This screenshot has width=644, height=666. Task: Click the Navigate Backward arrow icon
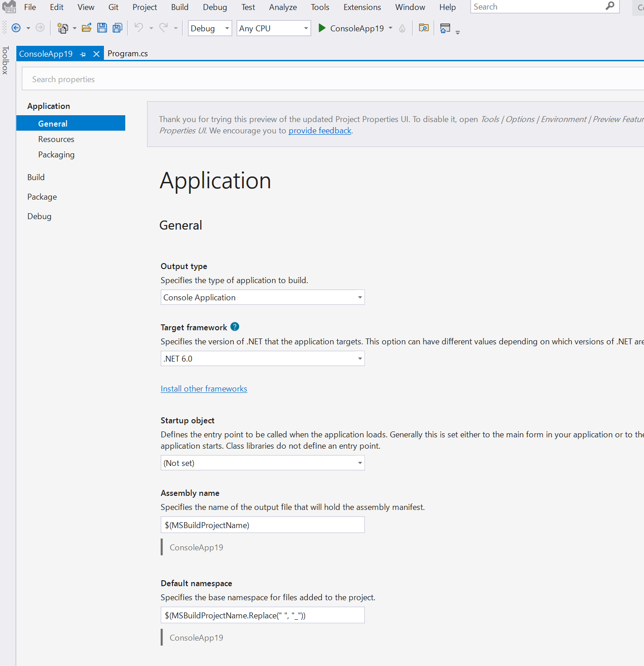point(16,28)
